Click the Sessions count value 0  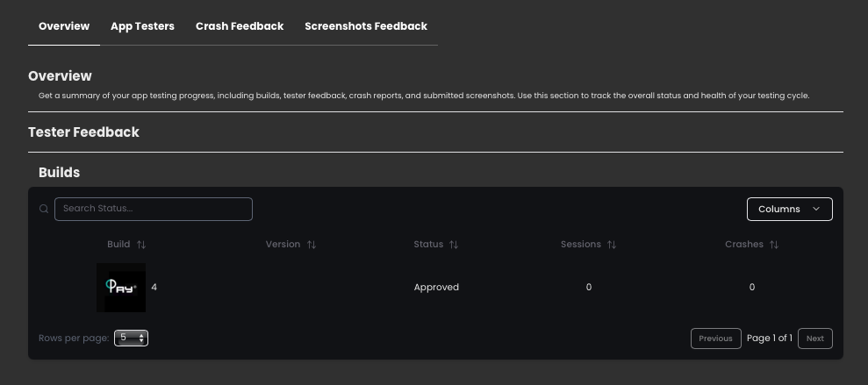[x=588, y=288]
